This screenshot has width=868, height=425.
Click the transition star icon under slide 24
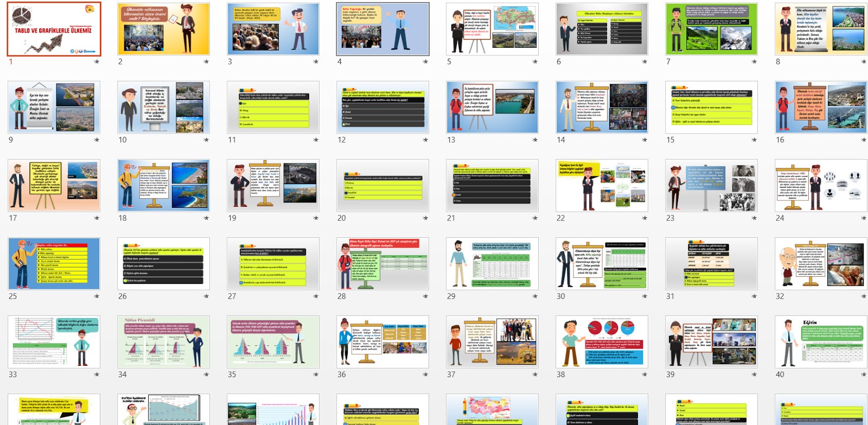click(x=864, y=218)
